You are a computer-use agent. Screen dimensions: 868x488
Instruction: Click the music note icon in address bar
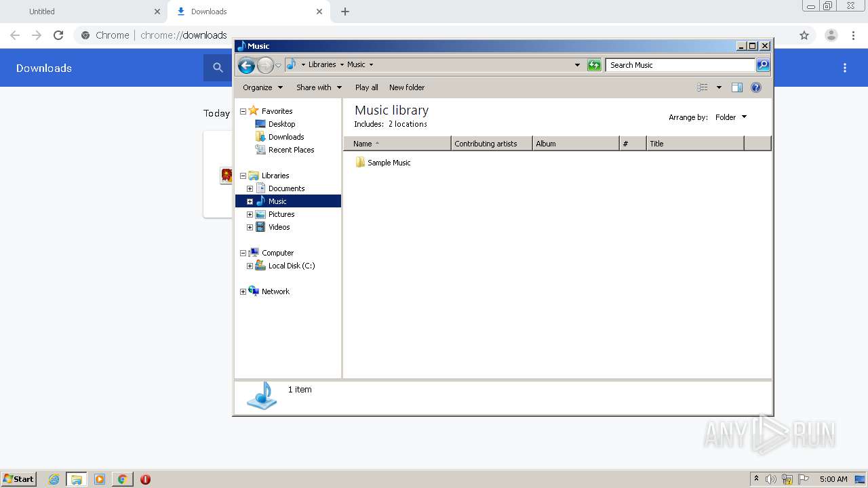[x=292, y=64]
